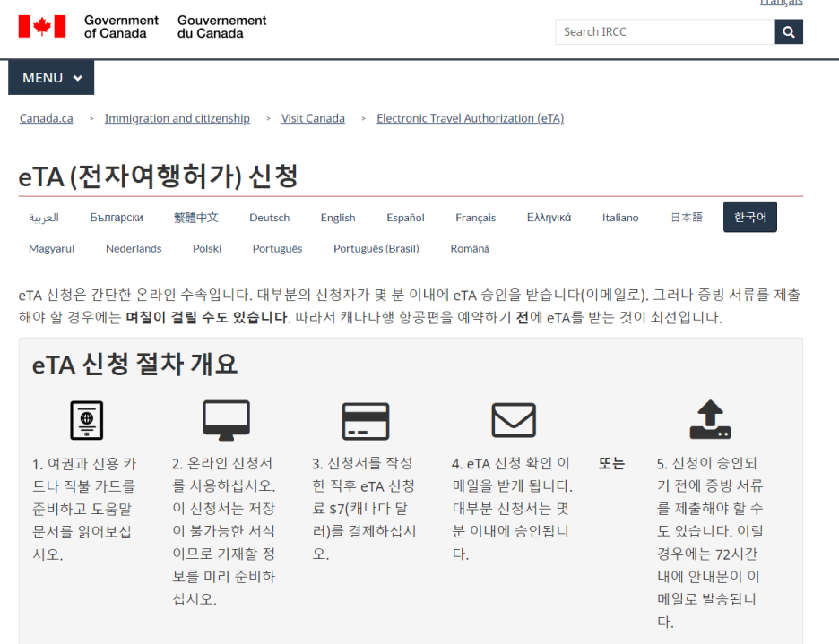Select the 日本語 language tab
This screenshot has height=644, width=839.
(x=687, y=217)
